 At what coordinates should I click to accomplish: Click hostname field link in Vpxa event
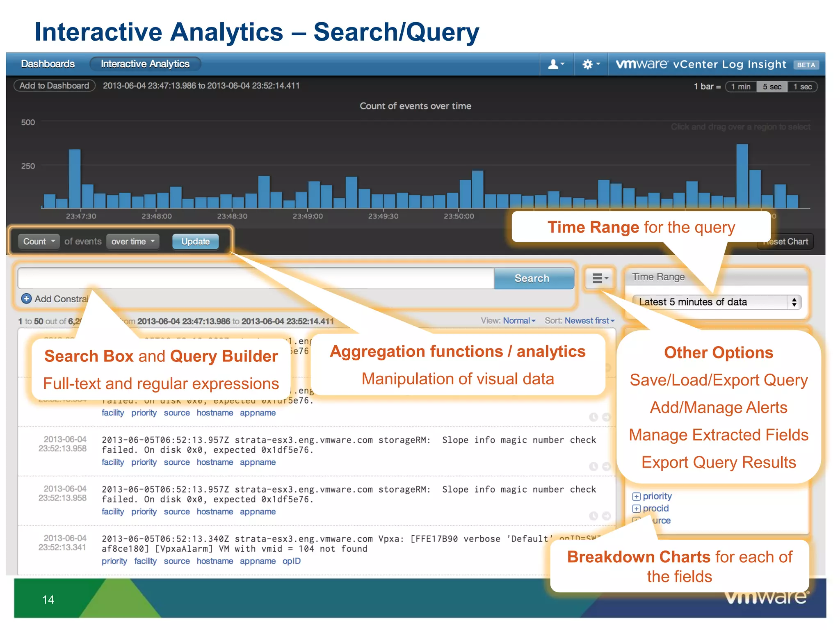pos(215,561)
